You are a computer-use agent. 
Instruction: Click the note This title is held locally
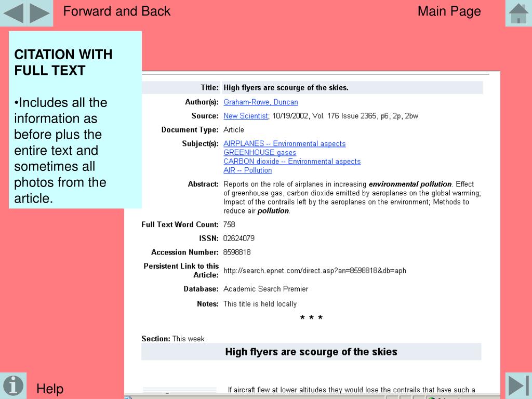(260, 304)
